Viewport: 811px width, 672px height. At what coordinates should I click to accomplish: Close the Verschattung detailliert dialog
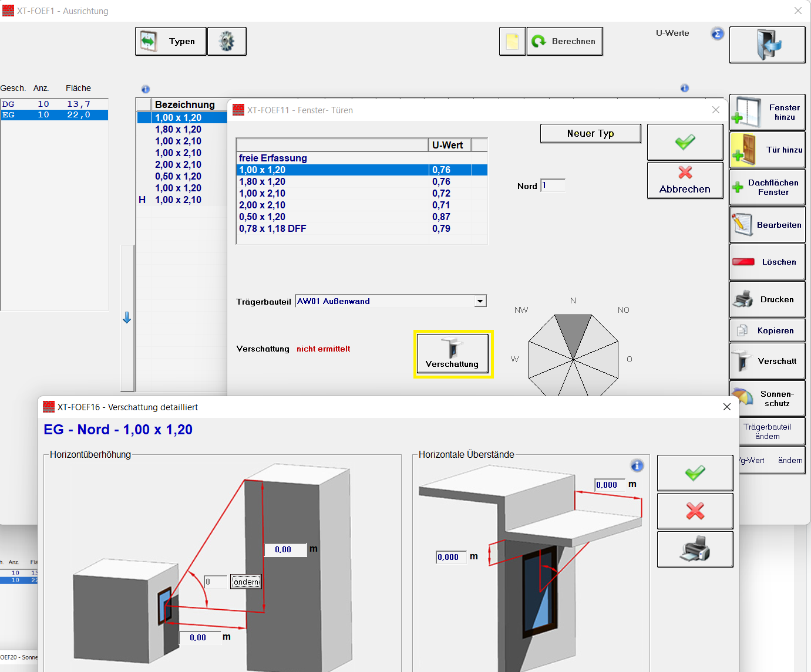pos(727,407)
